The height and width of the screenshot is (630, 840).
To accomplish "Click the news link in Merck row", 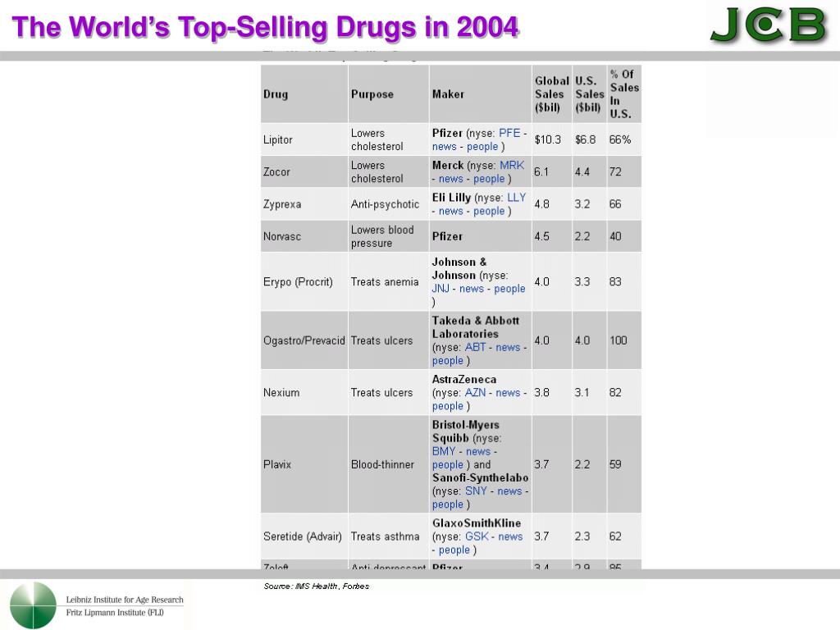I will point(451,178).
